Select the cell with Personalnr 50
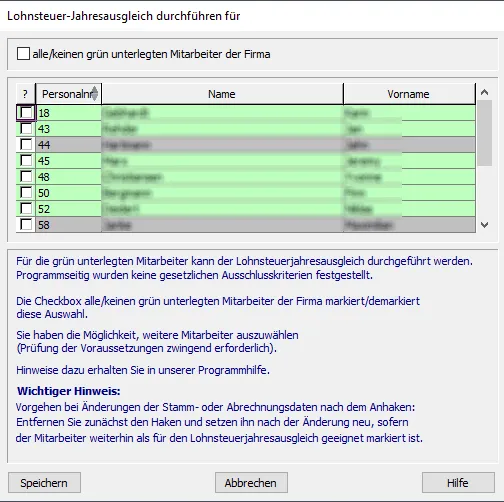Image resolution: width=504 pixels, height=502 pixels. tap(68, 193)
